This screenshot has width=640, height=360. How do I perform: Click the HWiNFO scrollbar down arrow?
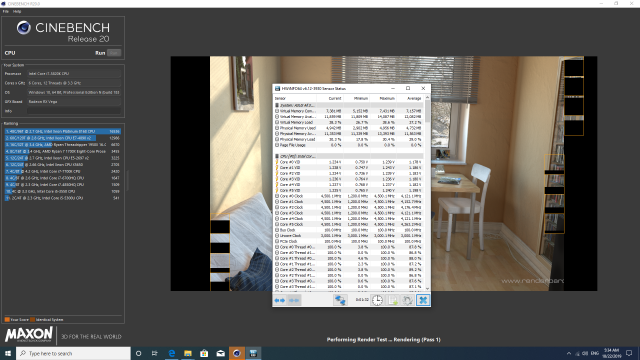(427, 289)
